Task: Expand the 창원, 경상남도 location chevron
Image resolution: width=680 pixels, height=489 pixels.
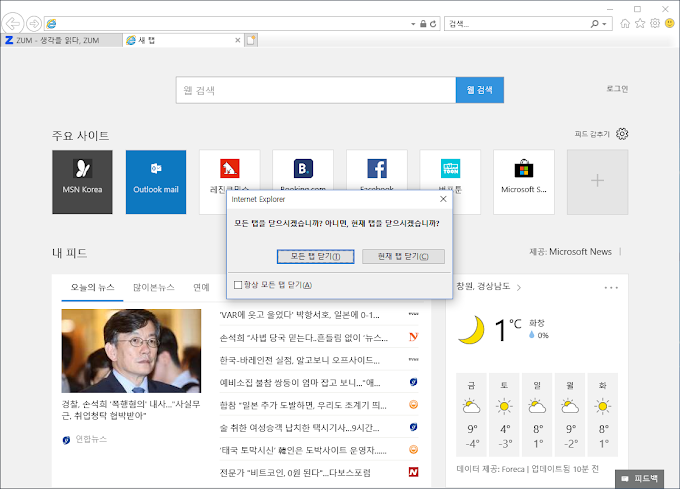Action: point(519,287)
